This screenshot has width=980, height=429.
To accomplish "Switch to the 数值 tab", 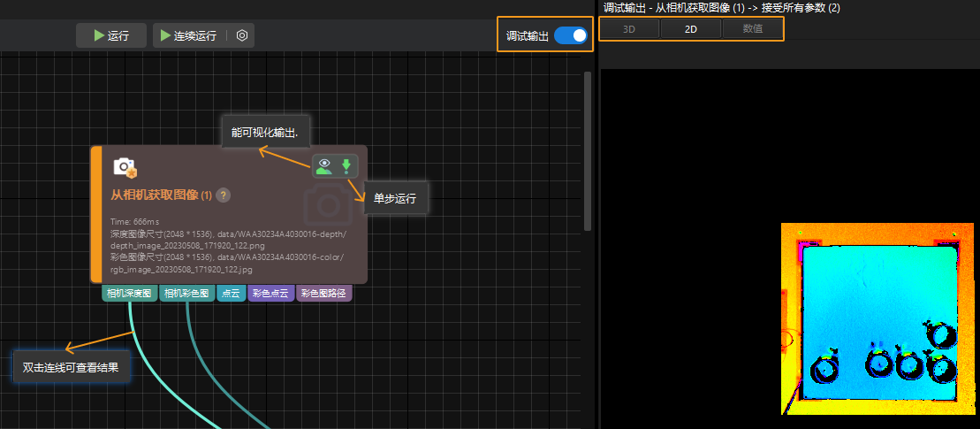I will pyautogui.click(x=752, y=29).
